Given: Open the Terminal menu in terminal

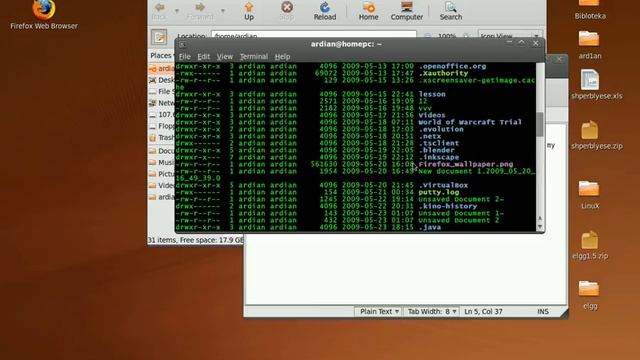Looking at the screenshot, I should point(253,57).
